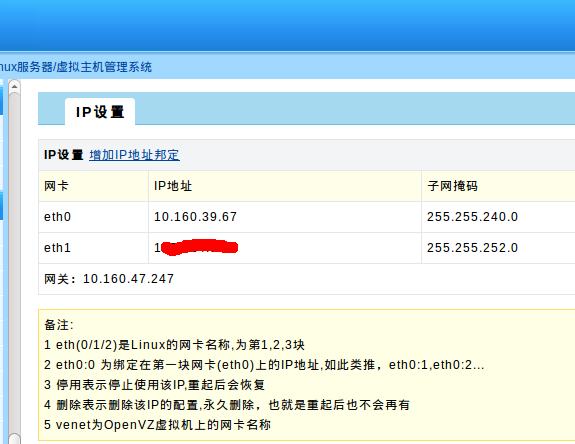Click the vertical scrollbar track
The height and width of the screenshot is (444, 575).
pos(14,262)
